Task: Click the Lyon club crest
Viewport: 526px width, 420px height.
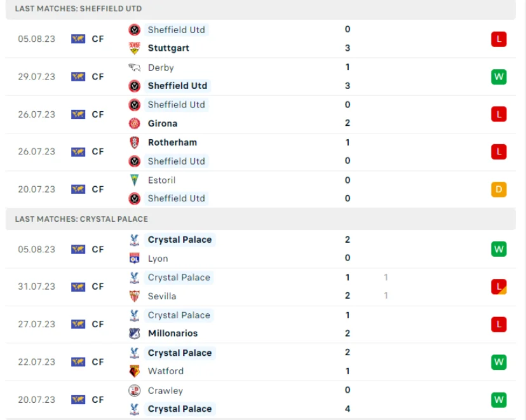Action: point(135,259)
